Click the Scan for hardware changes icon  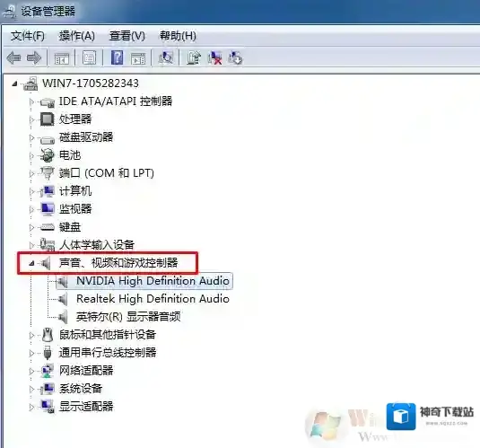point(166,57)
